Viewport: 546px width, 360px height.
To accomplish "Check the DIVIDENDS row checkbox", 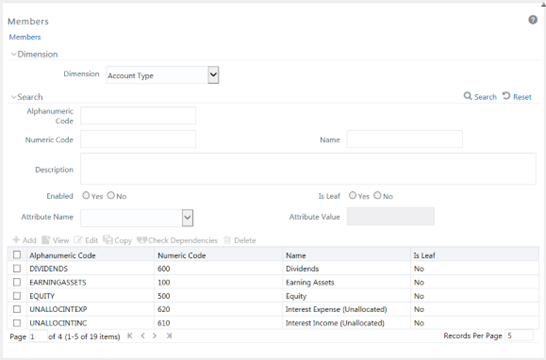I will 17,268.
